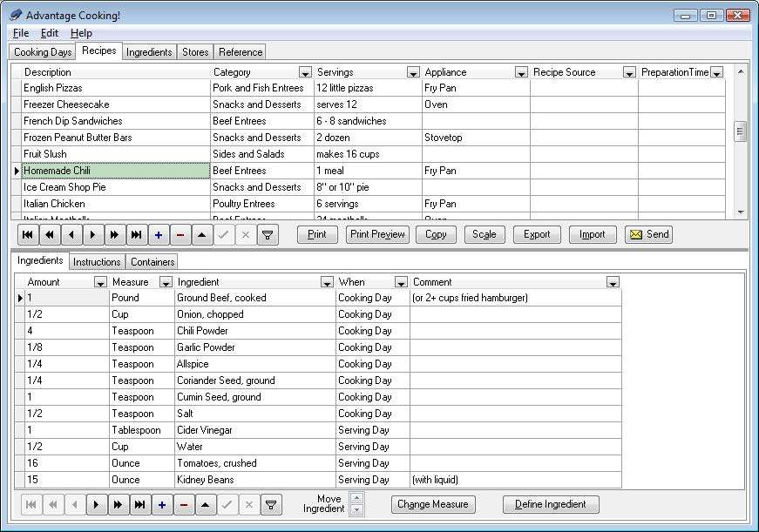
Task: Switch to the Cooking Days tab
Action: 43,52
